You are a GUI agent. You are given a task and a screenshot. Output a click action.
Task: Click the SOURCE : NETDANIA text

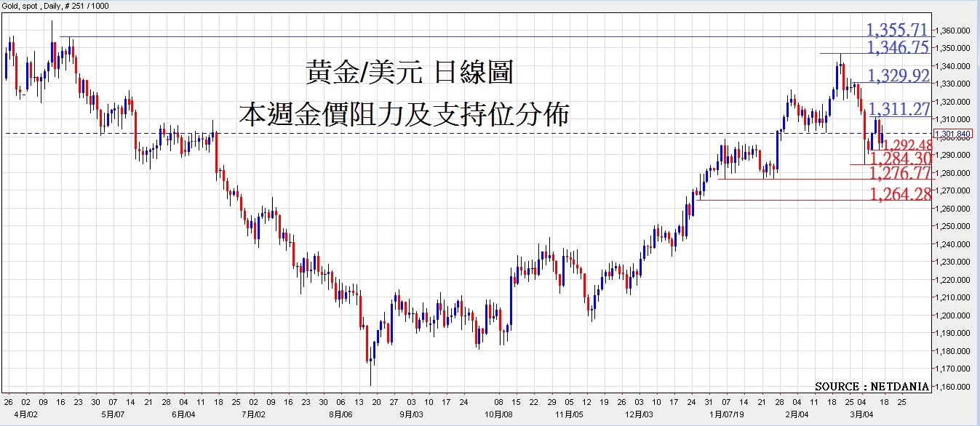(872, 387)
